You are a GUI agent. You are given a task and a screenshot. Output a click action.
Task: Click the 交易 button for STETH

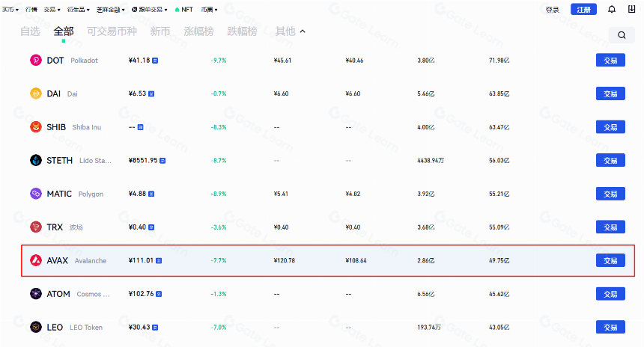(x=610, y=160)
